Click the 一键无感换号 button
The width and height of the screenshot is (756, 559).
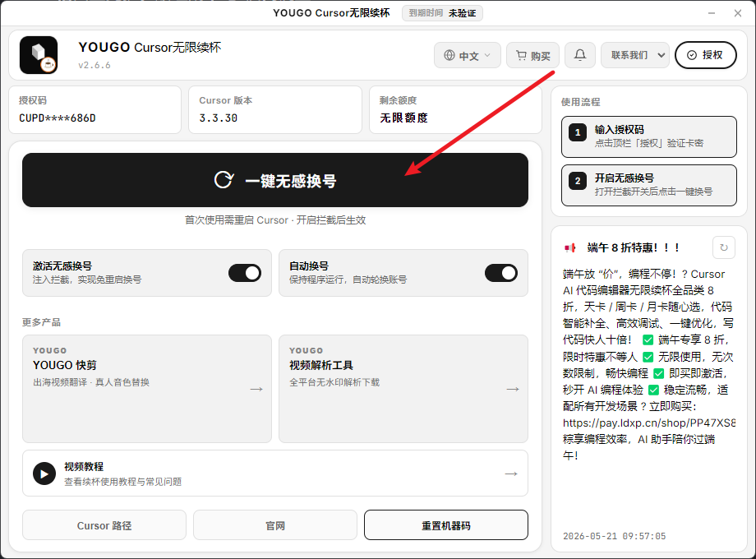275,180
